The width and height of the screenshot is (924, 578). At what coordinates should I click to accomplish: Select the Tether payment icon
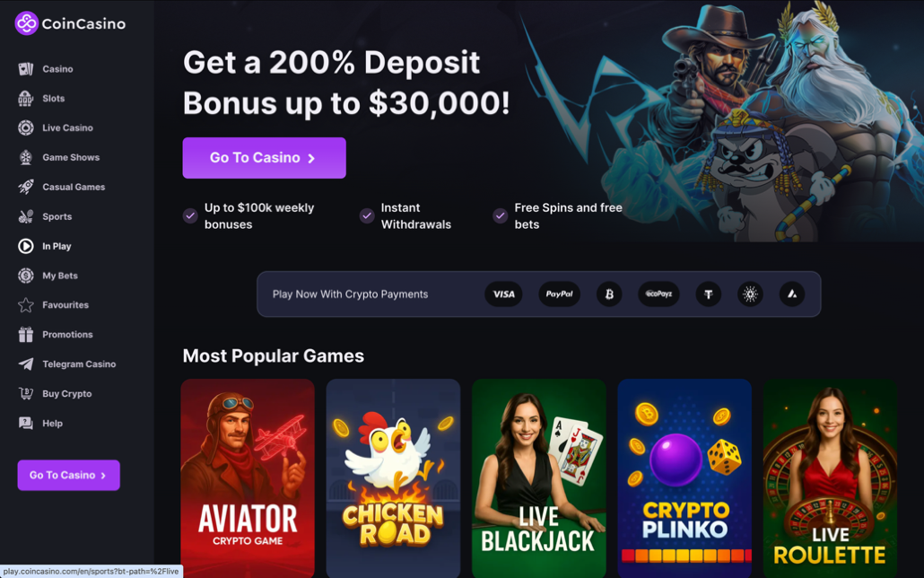[x=709, y=293]
